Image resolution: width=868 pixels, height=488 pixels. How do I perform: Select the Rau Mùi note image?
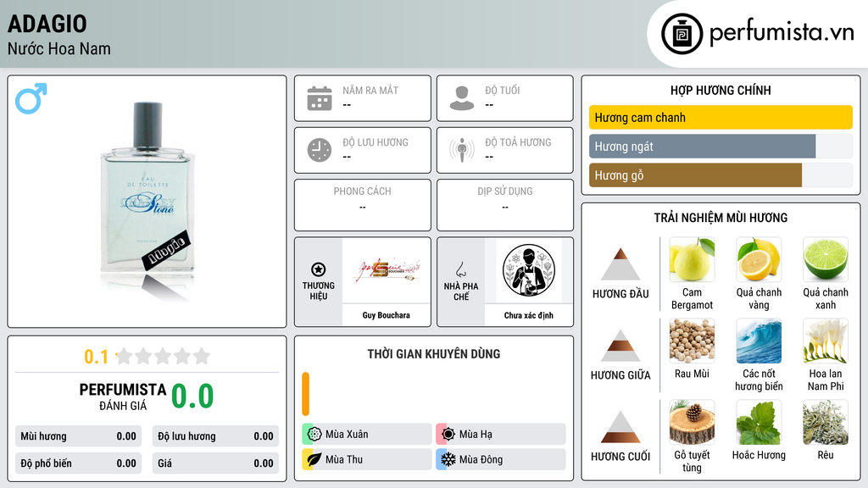(x=692, y=341)
